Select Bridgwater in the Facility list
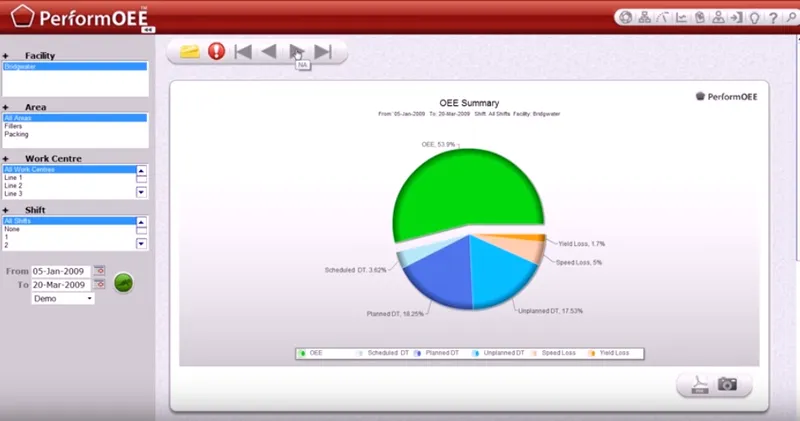Image resolution: width=800 pixels, height=421 pixels. pos(75,66)
